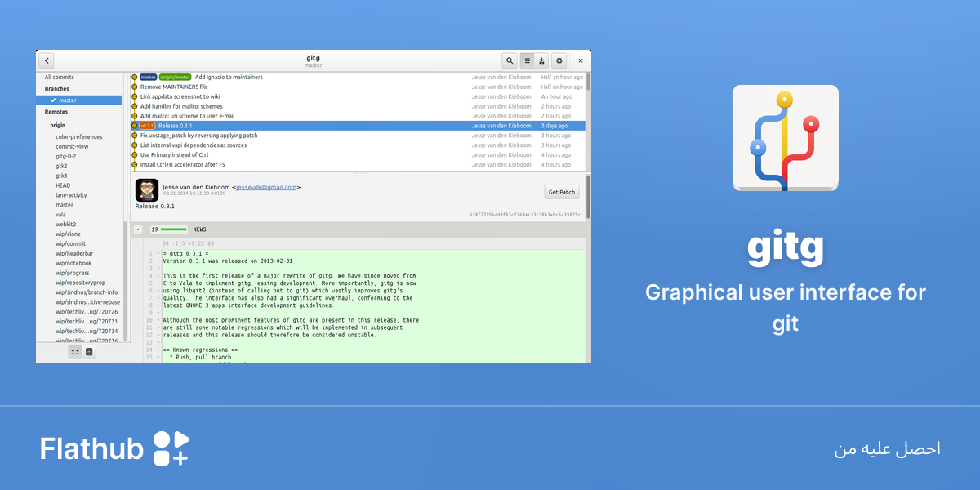Collapse the NEWS file diff
This screenshot has width=980, height=490.
[138, 229]
